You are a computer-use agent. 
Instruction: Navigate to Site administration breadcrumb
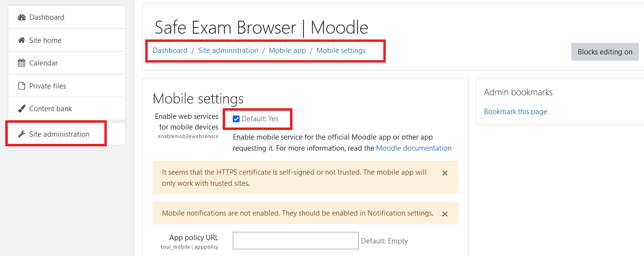[x=228, y=51]
